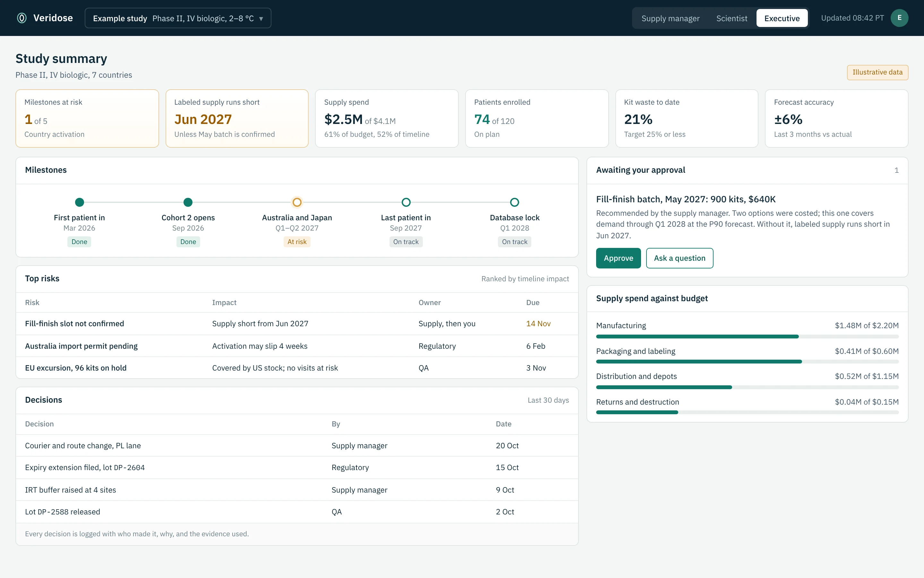Click the Last 30 days label

pyautogui.click(x=548, y=400)
